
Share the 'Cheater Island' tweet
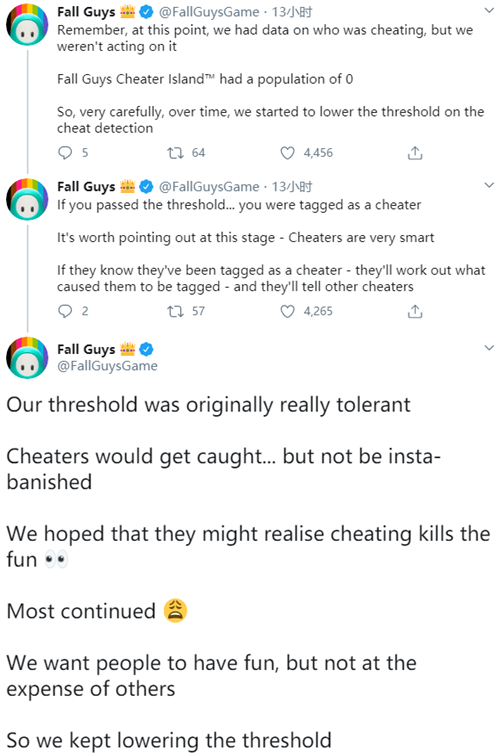click(x=415, y=153)
